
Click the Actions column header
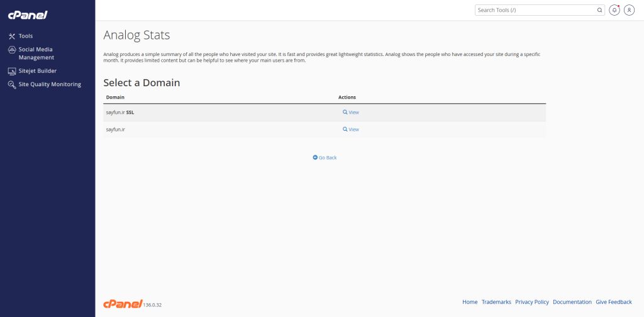pos(347,97)
